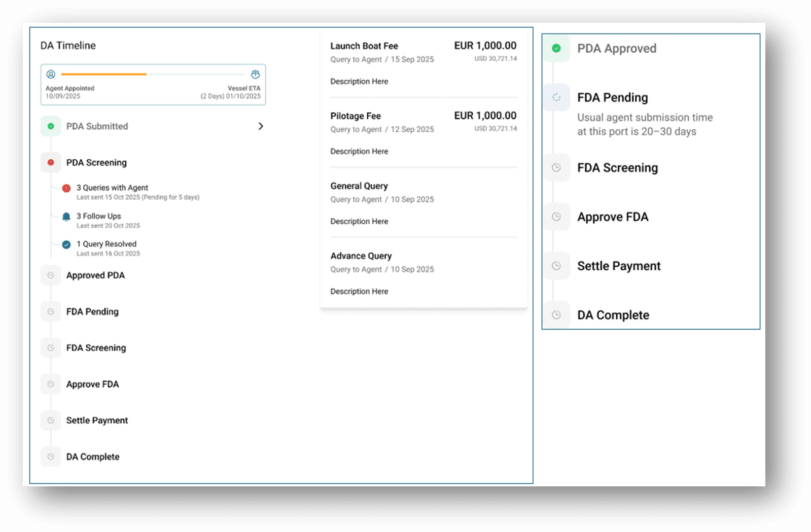
Task: Click the bell icon next to 3 Follow Ups
Action: pos(66,217)
